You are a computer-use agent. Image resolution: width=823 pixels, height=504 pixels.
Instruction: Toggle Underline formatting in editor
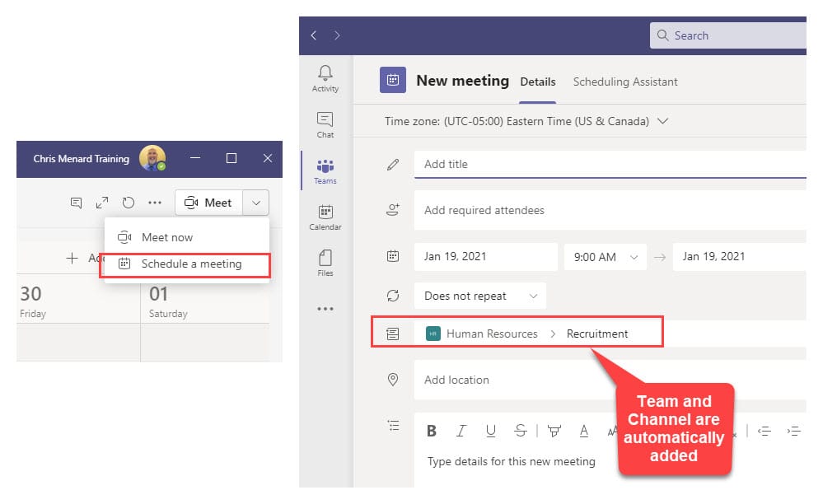pyautogui.click(x=491, y=431)
